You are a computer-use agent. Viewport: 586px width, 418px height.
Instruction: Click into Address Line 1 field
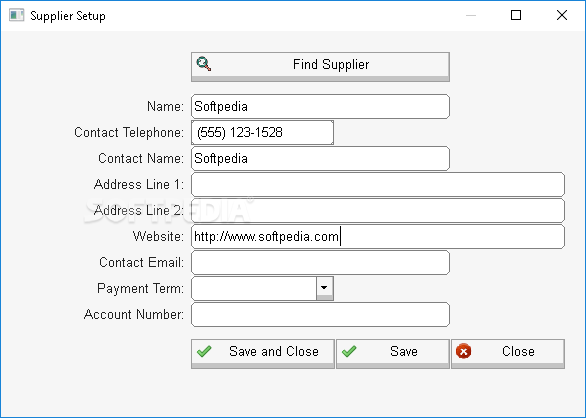[378, 184]
